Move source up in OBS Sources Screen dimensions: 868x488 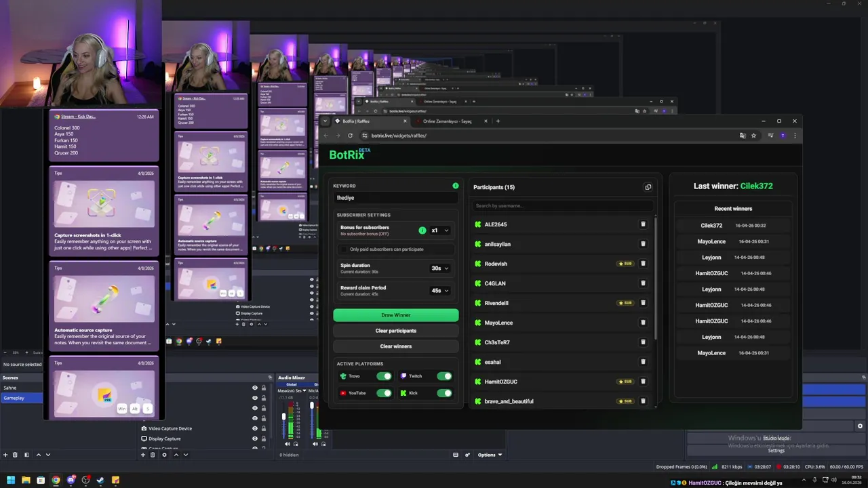[x=176, y=455]
